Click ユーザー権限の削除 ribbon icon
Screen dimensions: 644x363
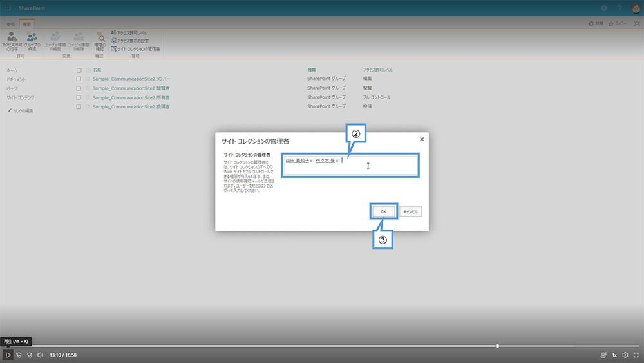click(79, 41)
